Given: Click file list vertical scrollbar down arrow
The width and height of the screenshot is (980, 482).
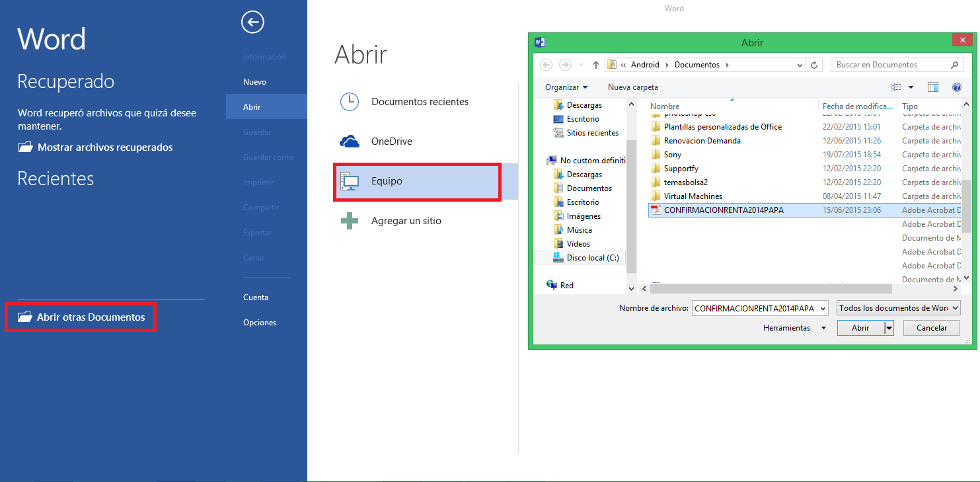Looking at the screenshot, I should [967, 278].
